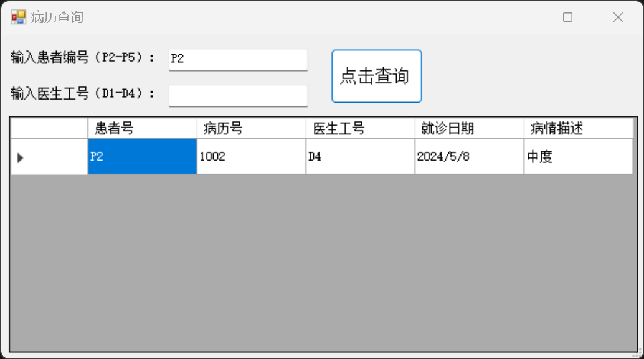Sort by the 病情描述 column header
This screenshot has height=359, width=644.
point(578,128)
